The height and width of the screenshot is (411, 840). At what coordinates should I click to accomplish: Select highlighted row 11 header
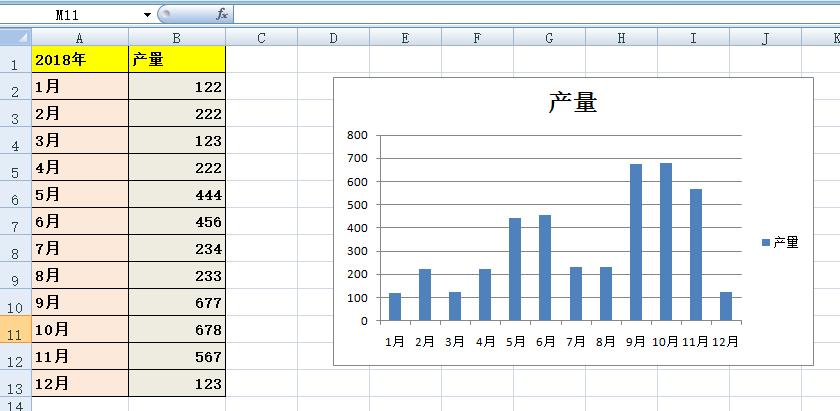click(x=16, y=329)
